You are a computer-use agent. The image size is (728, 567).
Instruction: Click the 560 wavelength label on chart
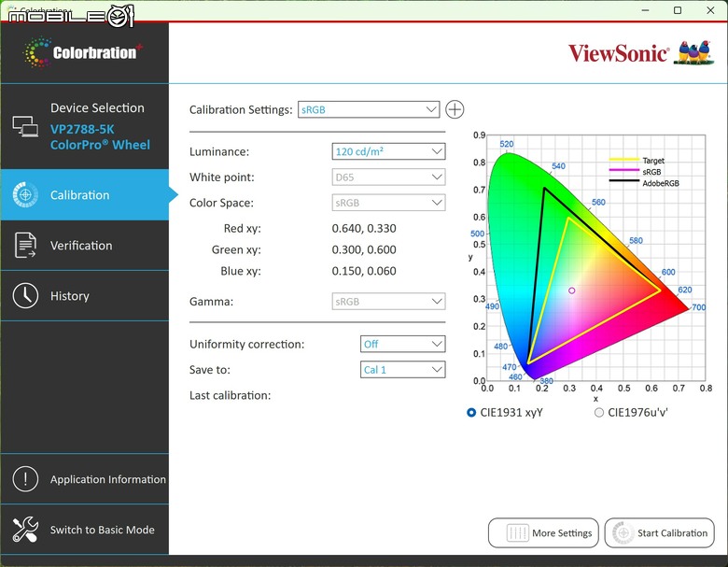pyautogui.click(x=598, y=202)
